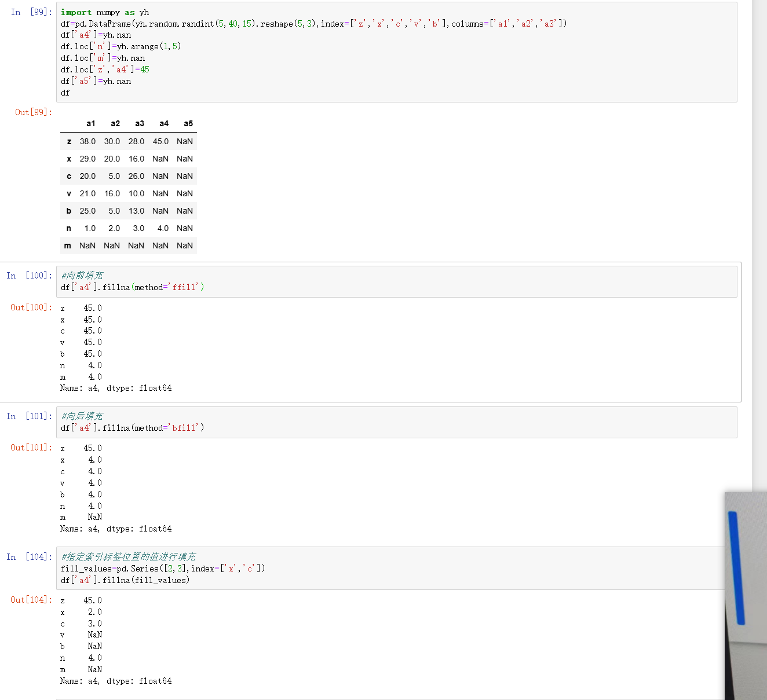The width and height of the screenshot is (767, 700).
Task: Click code cell In [104] fill_values
Action: (x=390, y=568)
